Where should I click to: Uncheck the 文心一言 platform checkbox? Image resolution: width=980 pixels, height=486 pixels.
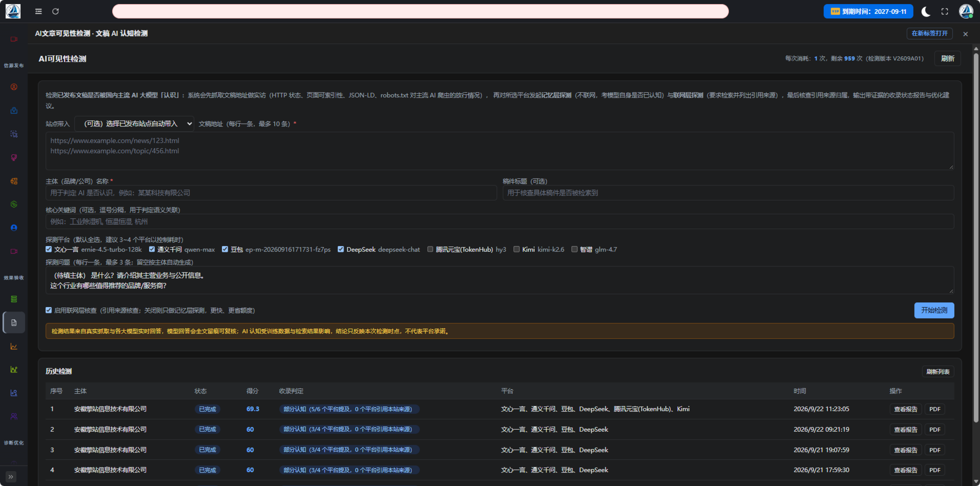click(49, 249)
